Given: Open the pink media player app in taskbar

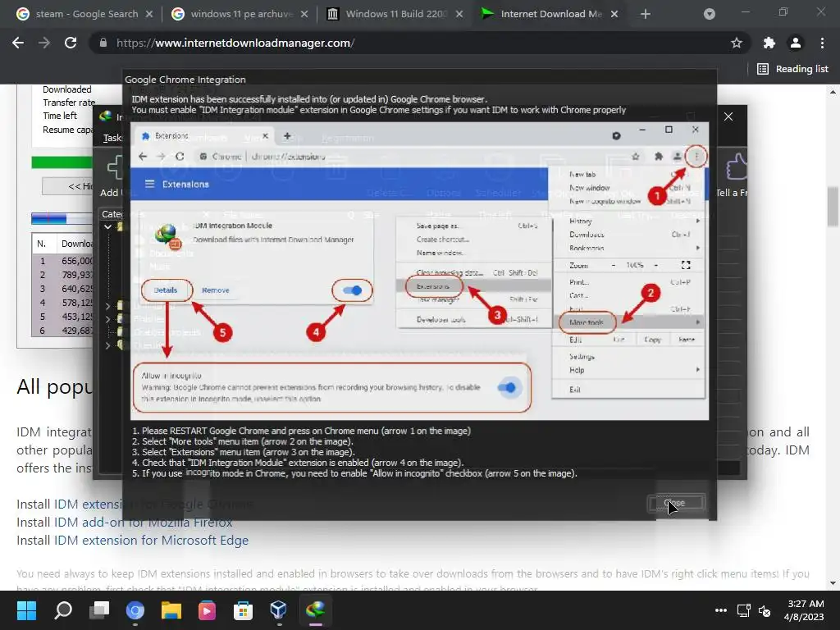Looking at the screenshot, I should (207, 610).
